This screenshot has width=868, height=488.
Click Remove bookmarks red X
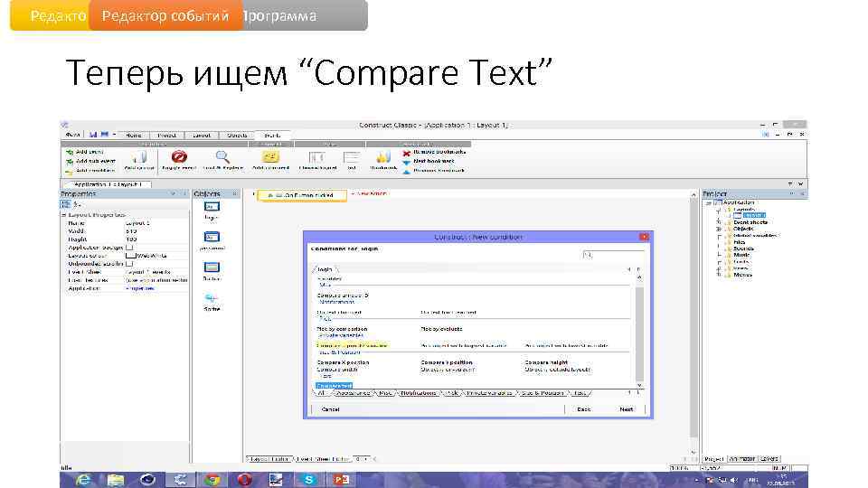(407, 152)
